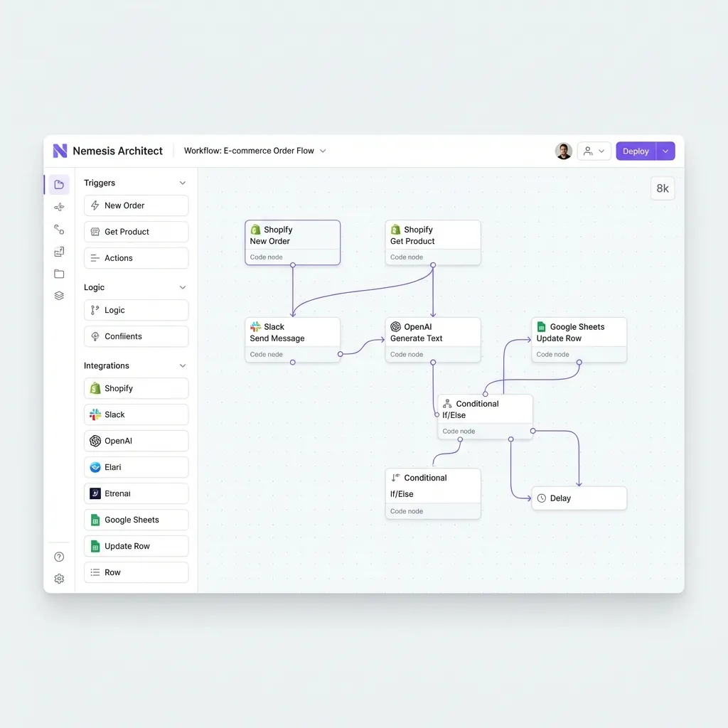The image size is (728, 728).
Task: Choose the Update Row list item
Action: coord(136,546)
